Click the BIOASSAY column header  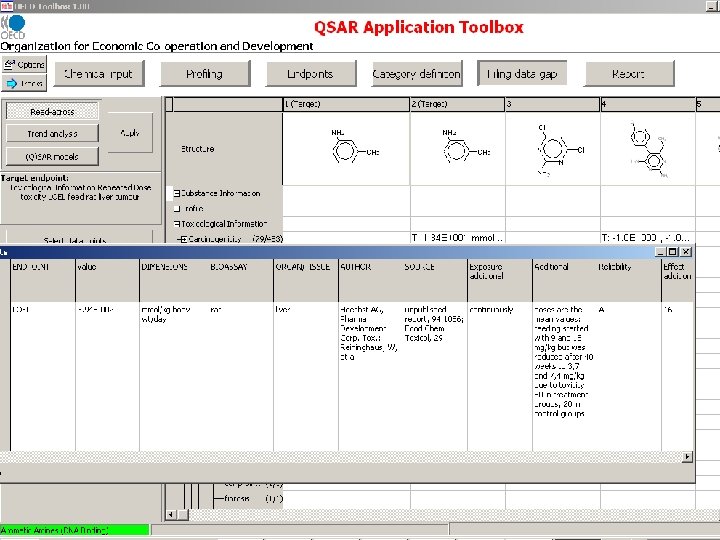pos(240,280)
